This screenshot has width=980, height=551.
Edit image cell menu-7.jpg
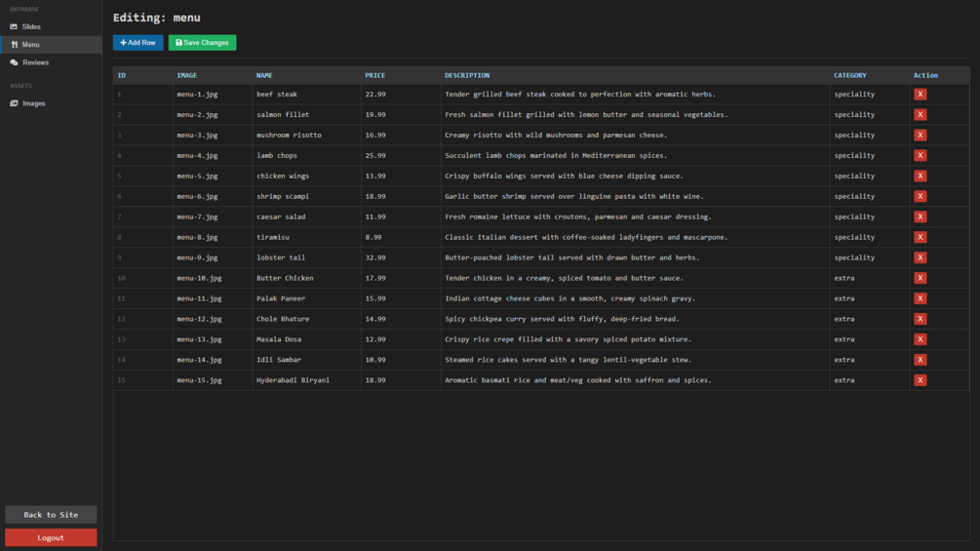point(213,216)
